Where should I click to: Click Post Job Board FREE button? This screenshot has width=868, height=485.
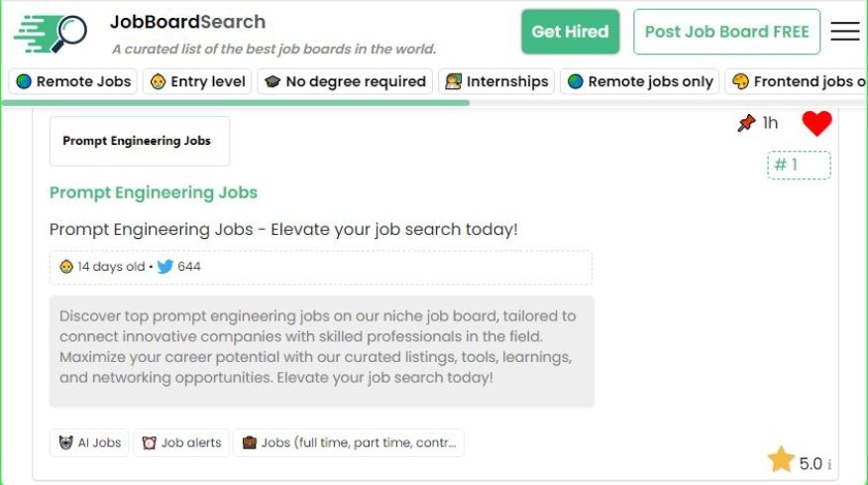point(726,32)
